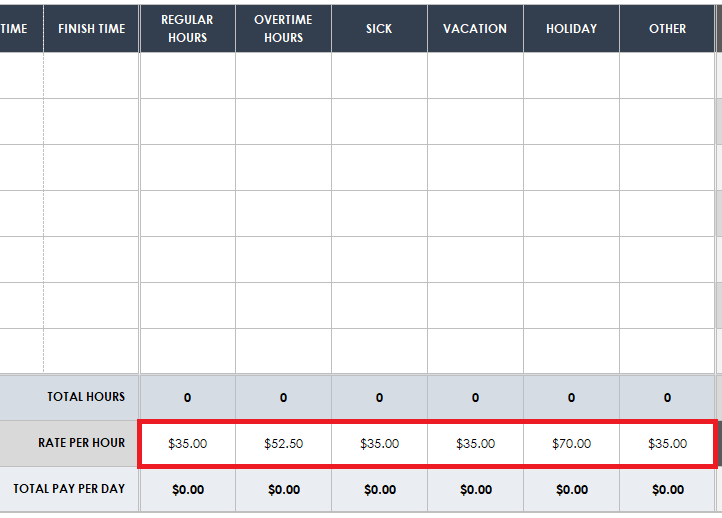
Task: Select the Other column header
Action: tap(667, 29)
